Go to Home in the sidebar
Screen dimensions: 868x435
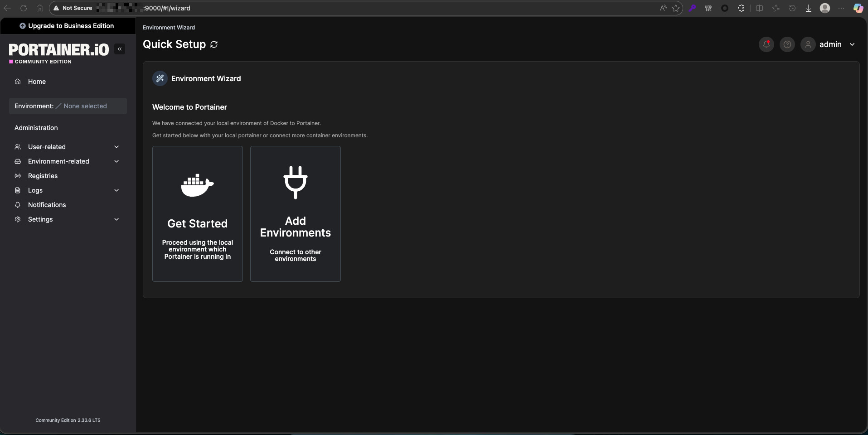37,82
